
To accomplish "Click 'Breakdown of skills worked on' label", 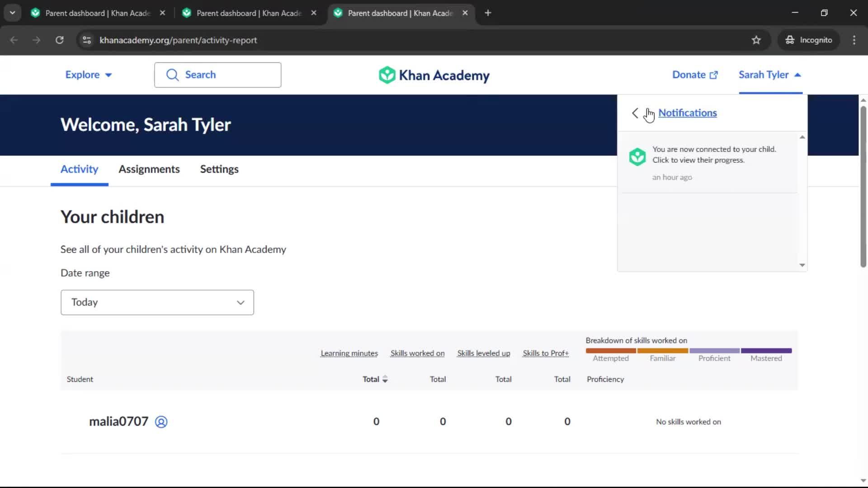I will [636, 341].
